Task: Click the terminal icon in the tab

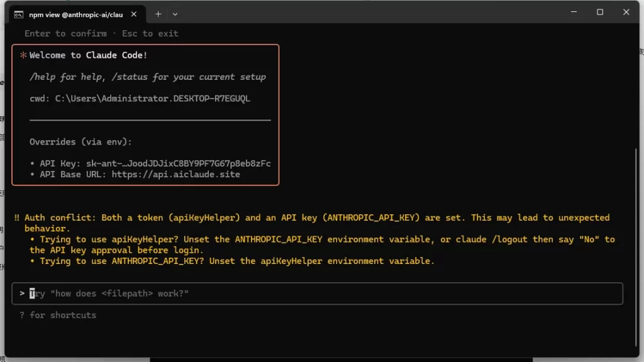Action: (x=19, y=15)
